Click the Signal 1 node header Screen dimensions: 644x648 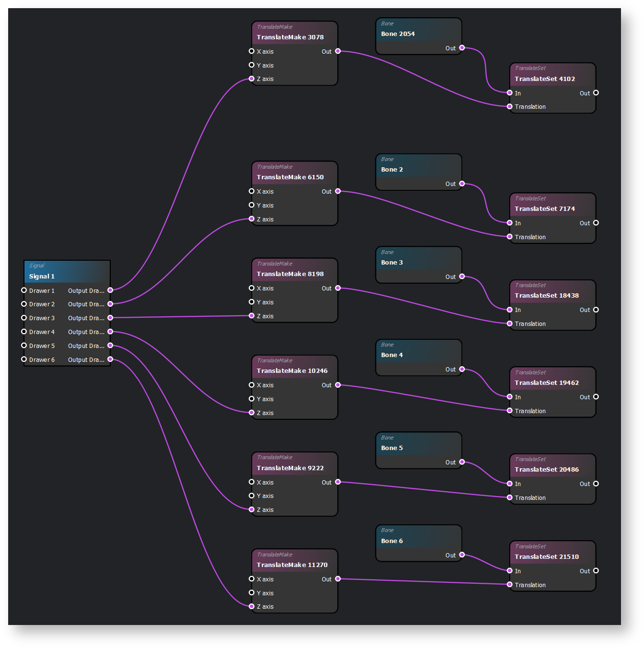pos(67,272)
